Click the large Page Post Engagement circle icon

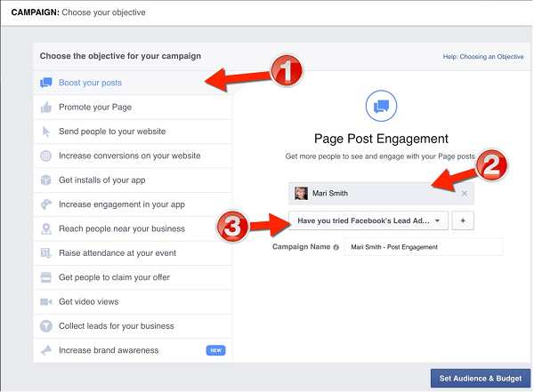(381, 106)
